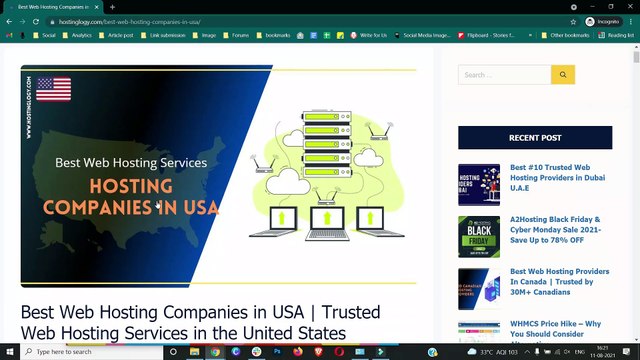Open the Best Web Hosting Providers In Canada post
The height and width of the screenshot is (360, 640).
[x=560, y=282]
